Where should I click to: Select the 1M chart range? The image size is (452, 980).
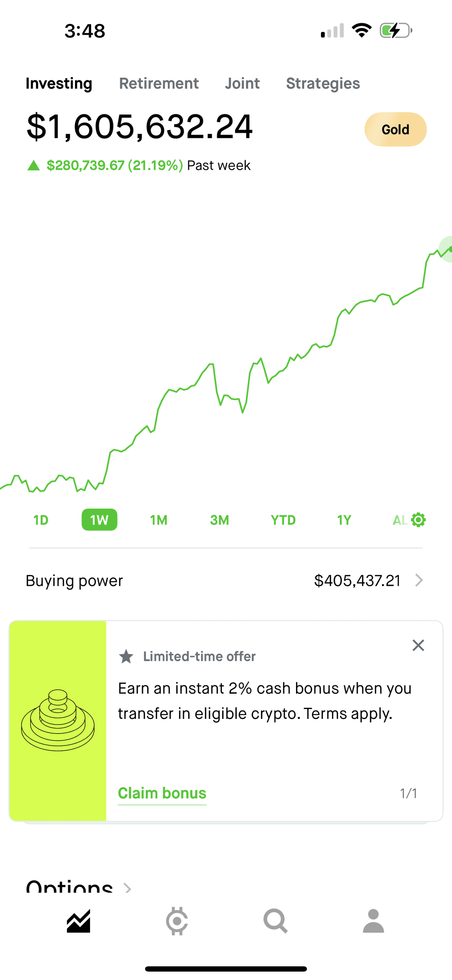point(159,520)
